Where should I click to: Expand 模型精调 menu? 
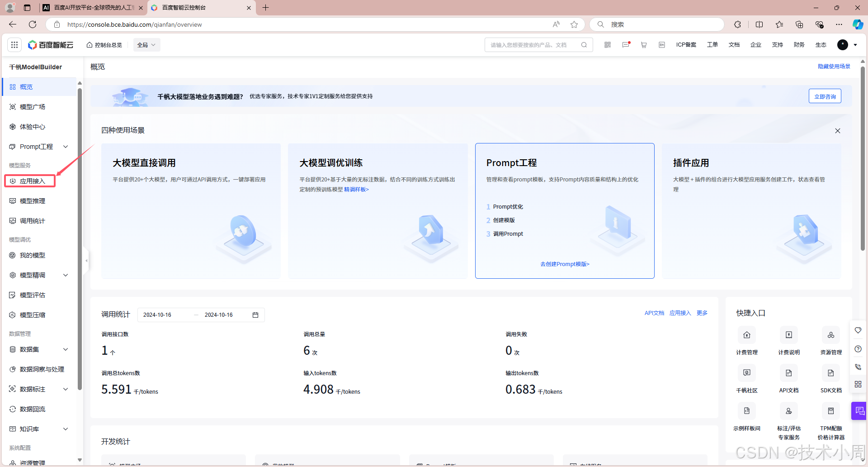[x=66, y=275]
